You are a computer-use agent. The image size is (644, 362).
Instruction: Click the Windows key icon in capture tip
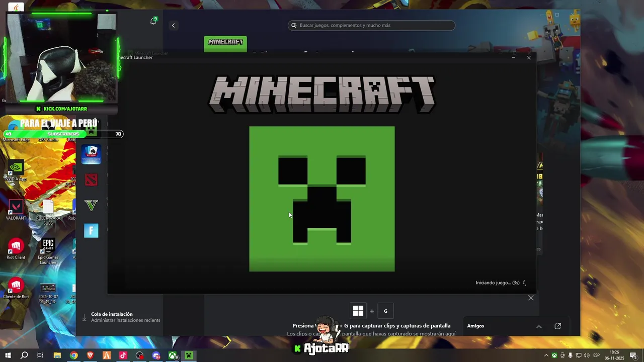(x=358, y=311)
